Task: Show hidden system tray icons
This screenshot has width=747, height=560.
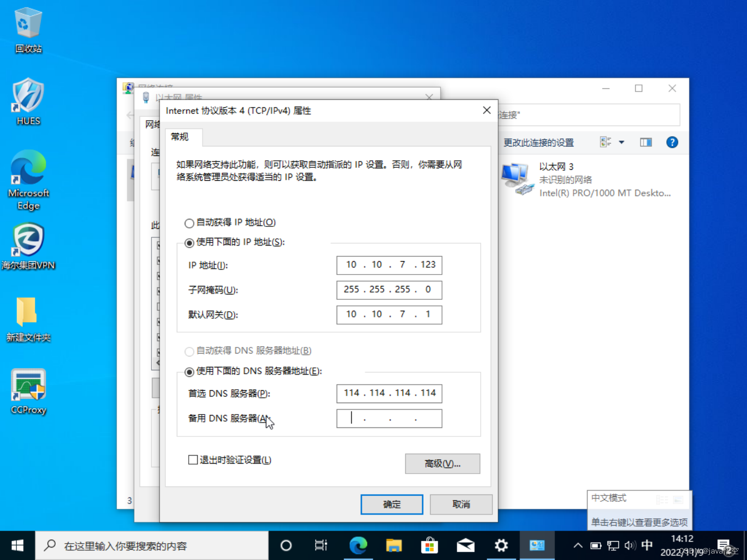Action: pyautogui.click(x=578, y=546)
